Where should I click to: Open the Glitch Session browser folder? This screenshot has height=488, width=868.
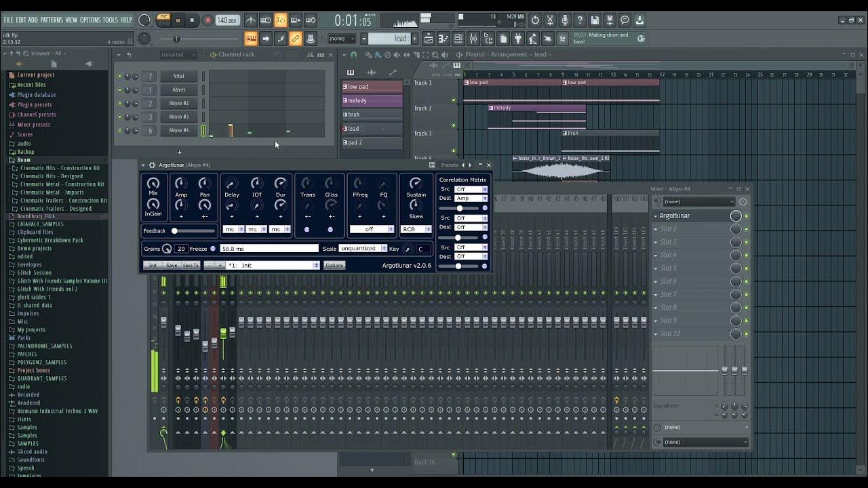(x=34, y=272)
